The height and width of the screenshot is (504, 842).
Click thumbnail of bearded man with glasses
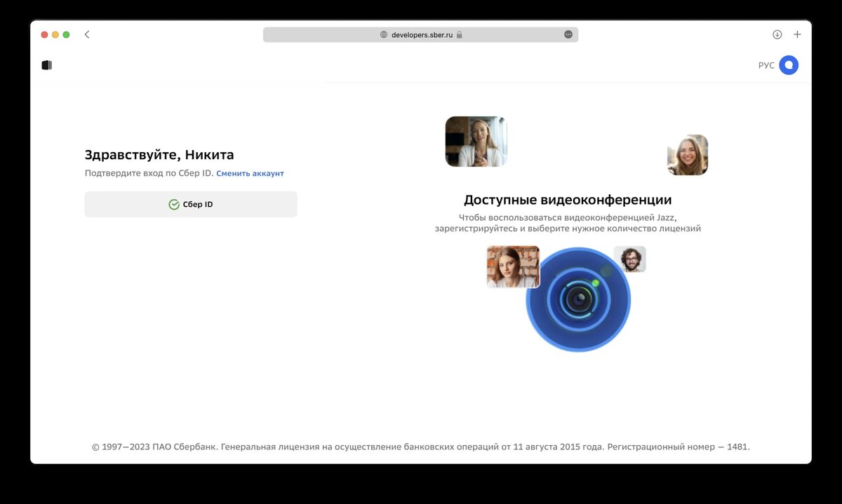click(629, 259)
